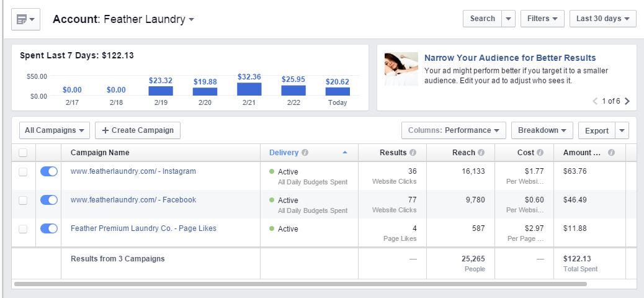Open the reports menu icon button
Image resolution: width=644 pixels, height=298 pixels.
pyautogui.click(x=25, y=19)
